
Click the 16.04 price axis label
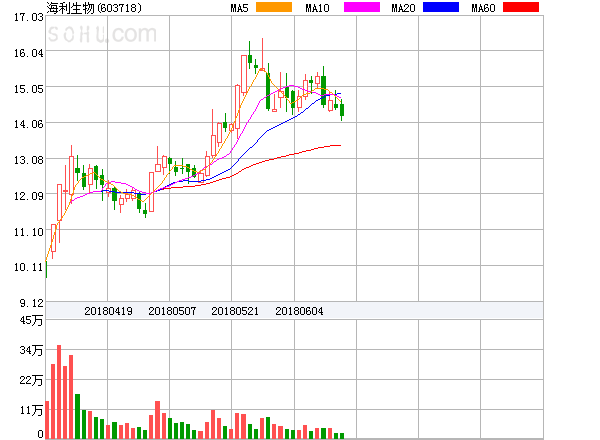[x=29, y=53]
